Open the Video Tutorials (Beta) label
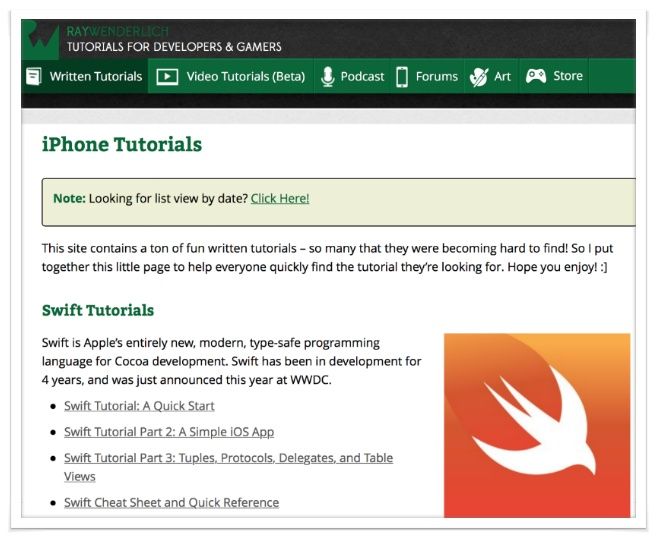 point(246,77)
